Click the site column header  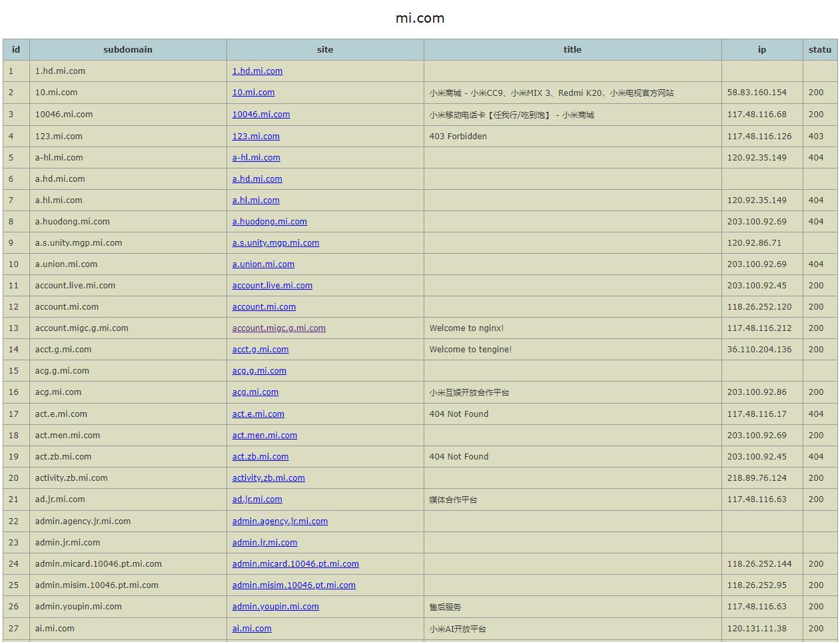325,49
